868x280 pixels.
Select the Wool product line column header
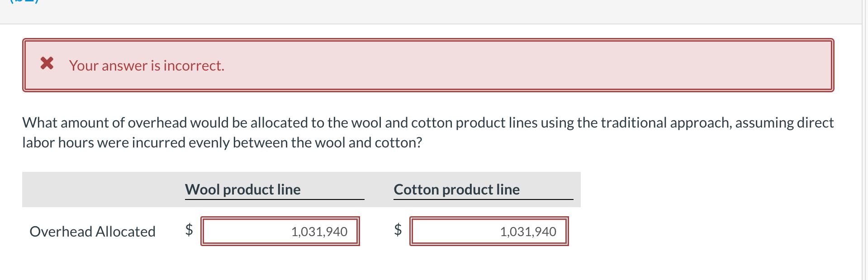[242, 190]
